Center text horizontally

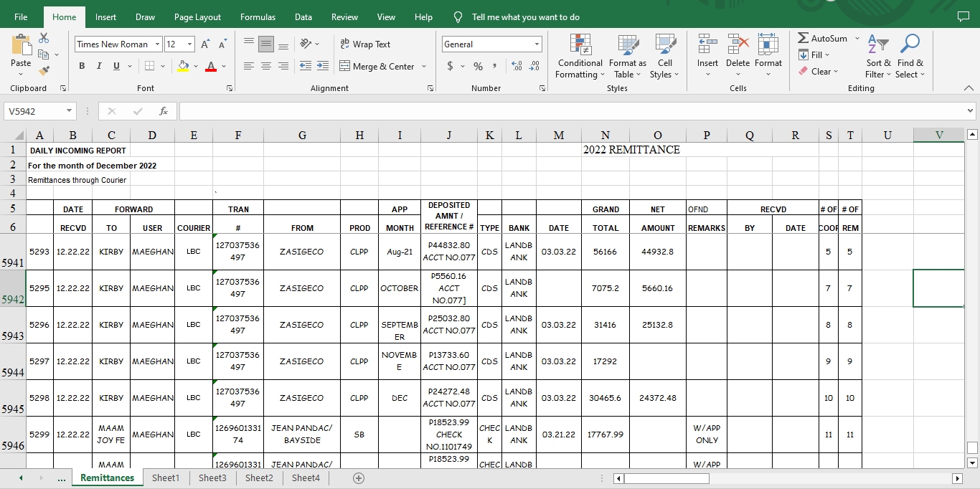pos(266,66)
